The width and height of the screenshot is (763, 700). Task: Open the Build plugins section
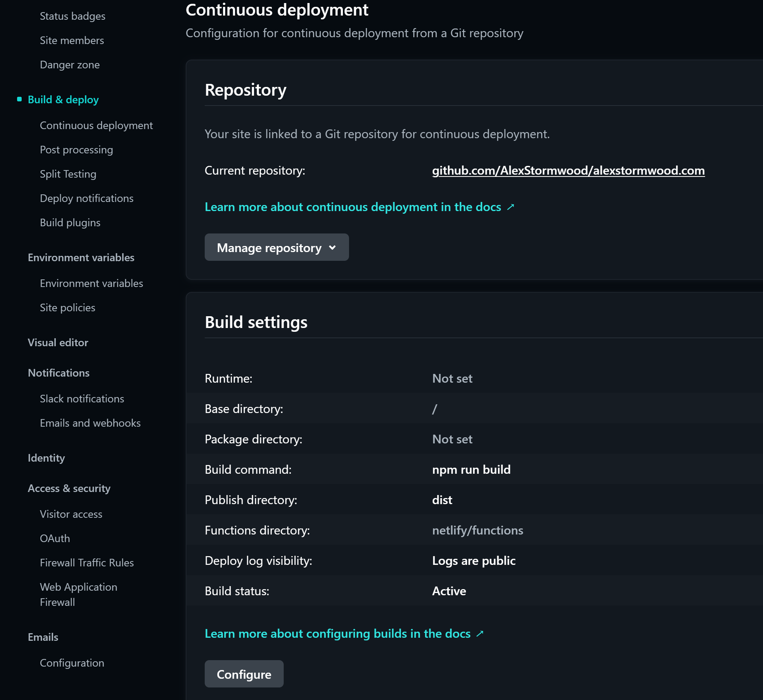[70, 222]
